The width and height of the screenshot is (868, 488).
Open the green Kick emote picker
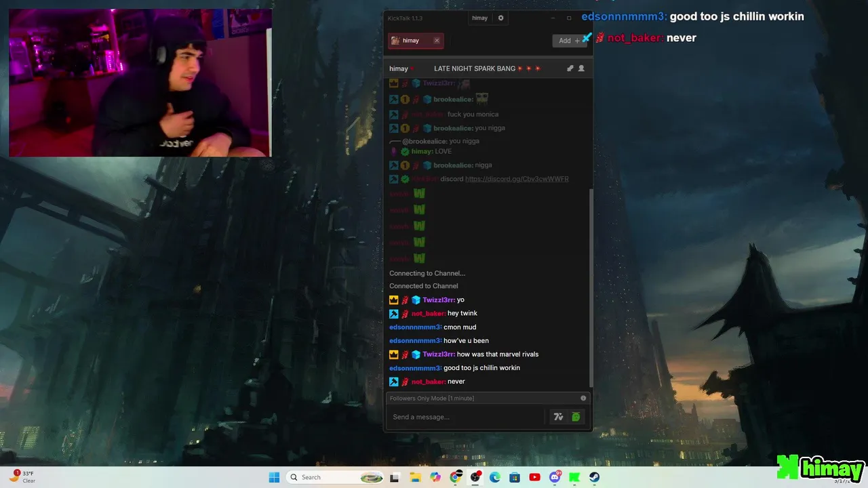click(576, 417)
